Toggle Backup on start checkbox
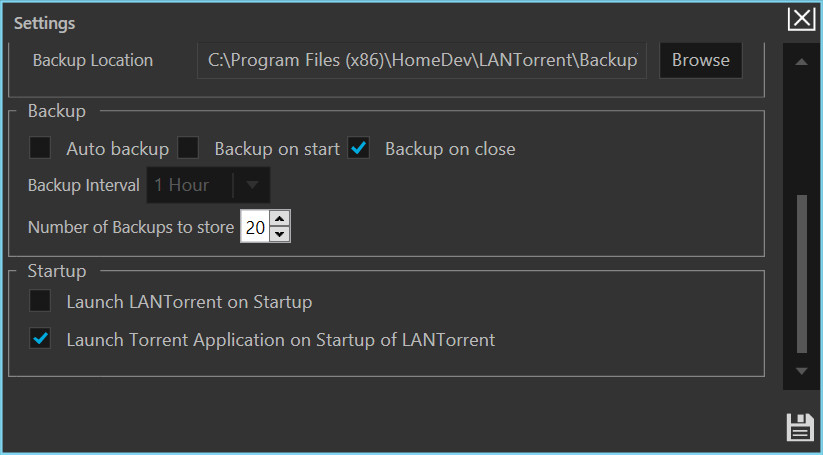The width and height of the screenshot is (823, 455). 188,149
